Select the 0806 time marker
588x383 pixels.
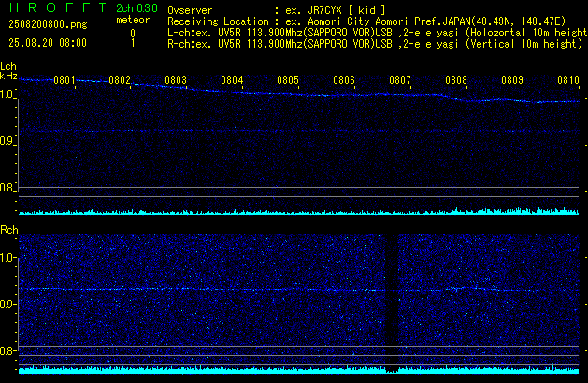[344, 80]
